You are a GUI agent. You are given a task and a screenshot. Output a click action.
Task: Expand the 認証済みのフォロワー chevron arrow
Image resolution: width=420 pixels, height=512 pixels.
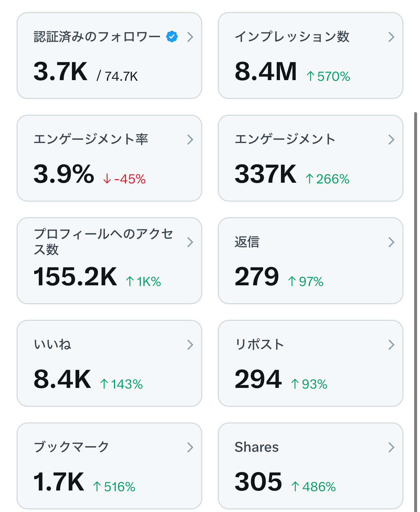point(190,37)
